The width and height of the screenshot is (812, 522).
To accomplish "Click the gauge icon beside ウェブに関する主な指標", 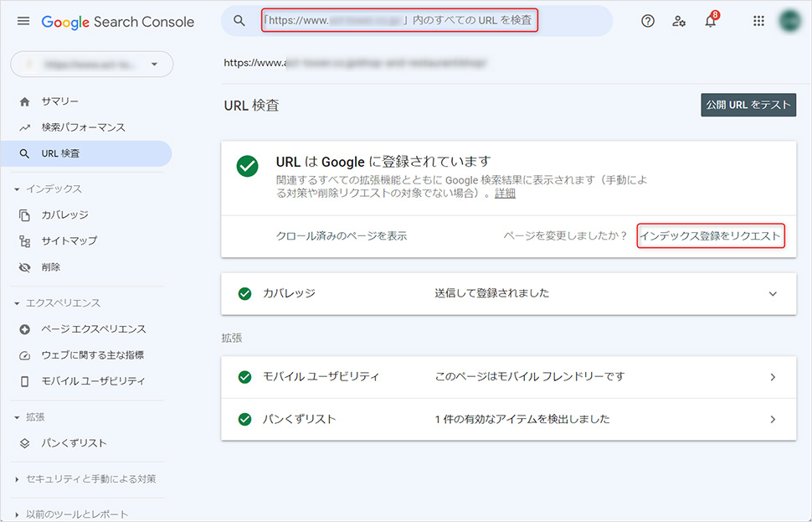I will click(x=24, y=355).
